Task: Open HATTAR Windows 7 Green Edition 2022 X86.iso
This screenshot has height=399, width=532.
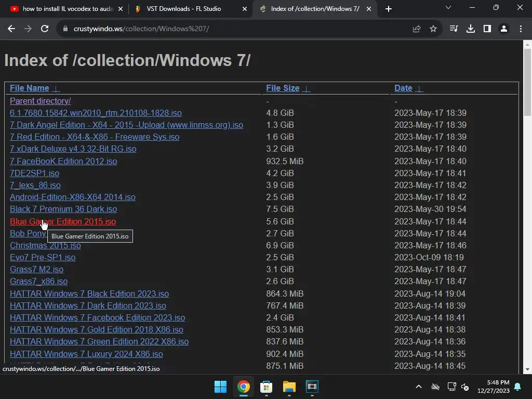Action: [99, 342]
